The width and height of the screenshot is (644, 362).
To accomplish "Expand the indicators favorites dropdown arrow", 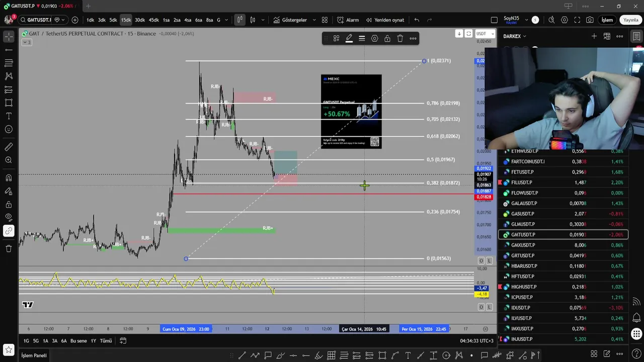I will point(314,20).
